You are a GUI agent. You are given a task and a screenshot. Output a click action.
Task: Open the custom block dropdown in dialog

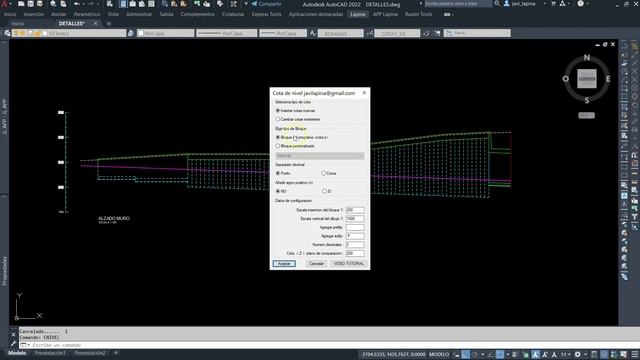[x=320, y=156]
